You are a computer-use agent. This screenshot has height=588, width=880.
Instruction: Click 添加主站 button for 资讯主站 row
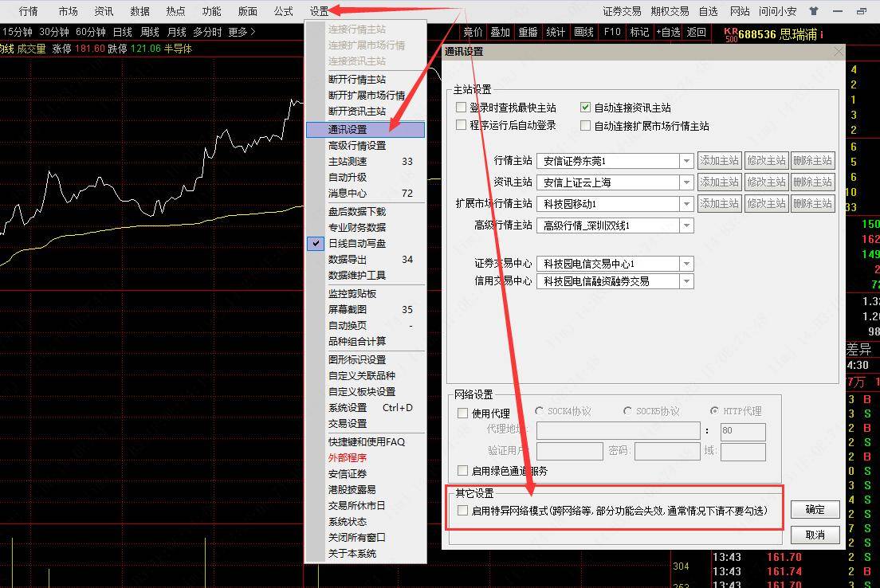[720, 182]
